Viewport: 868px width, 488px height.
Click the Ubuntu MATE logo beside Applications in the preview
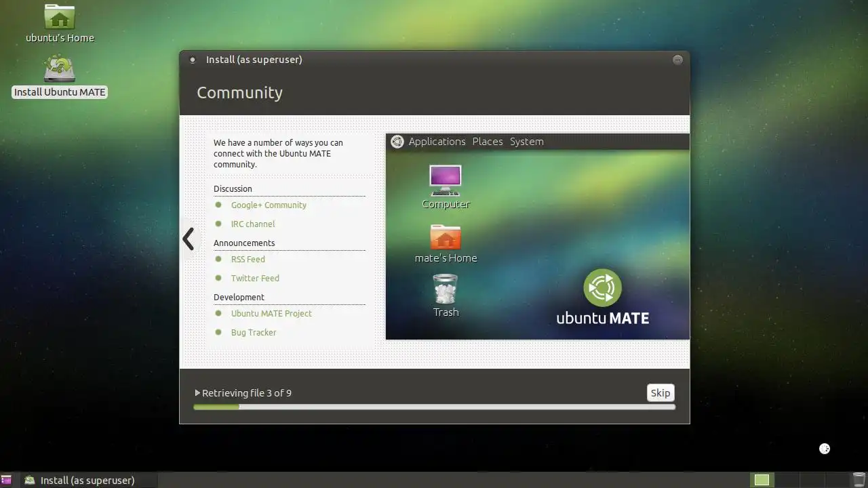(x=397, y=142)
